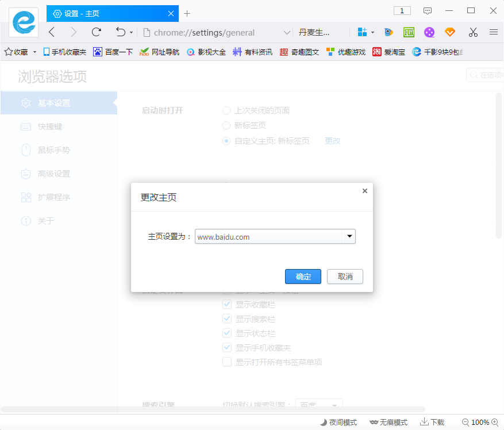Uncheck the 显示收藏栏 checkbox

click(226, 304)
